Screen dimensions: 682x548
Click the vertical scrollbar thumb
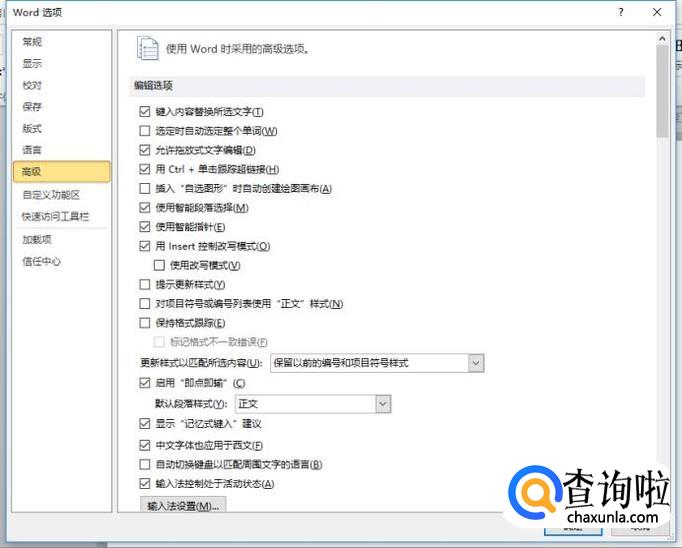(662, 91)
